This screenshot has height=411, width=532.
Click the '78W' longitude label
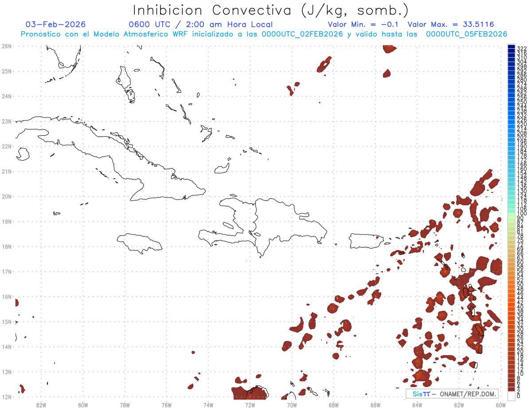coord(125,404)
